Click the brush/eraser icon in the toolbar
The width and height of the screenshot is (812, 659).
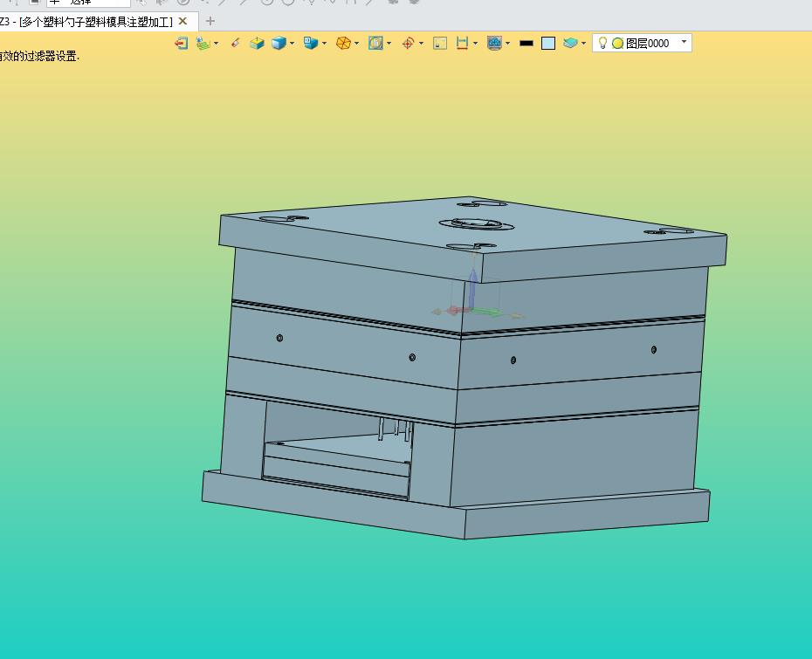(x=235, y=43)
